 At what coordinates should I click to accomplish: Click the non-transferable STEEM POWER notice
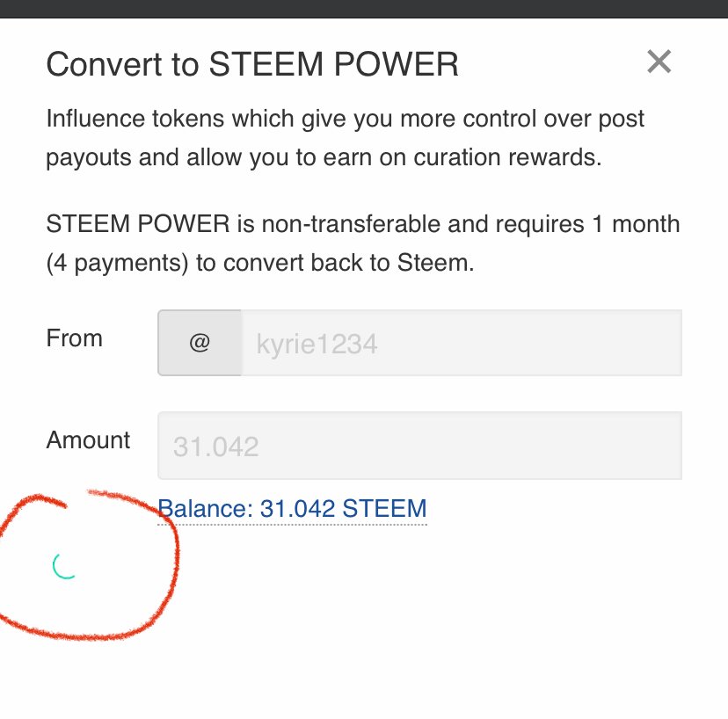[363, 224]
